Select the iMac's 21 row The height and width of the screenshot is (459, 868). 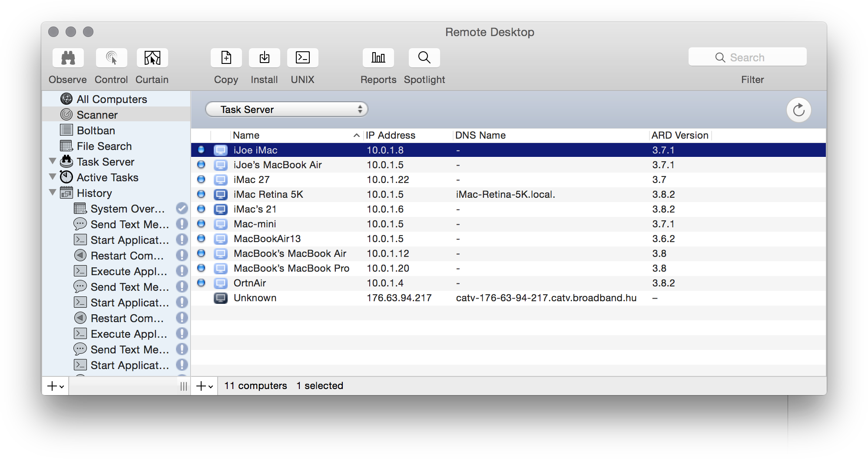pos(508,209)
